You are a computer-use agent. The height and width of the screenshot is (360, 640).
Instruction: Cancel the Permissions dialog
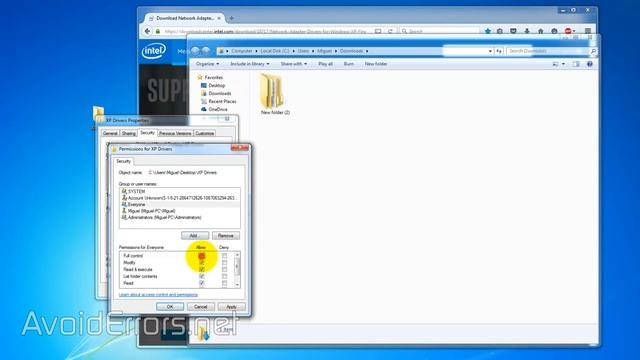pos(201,307)
